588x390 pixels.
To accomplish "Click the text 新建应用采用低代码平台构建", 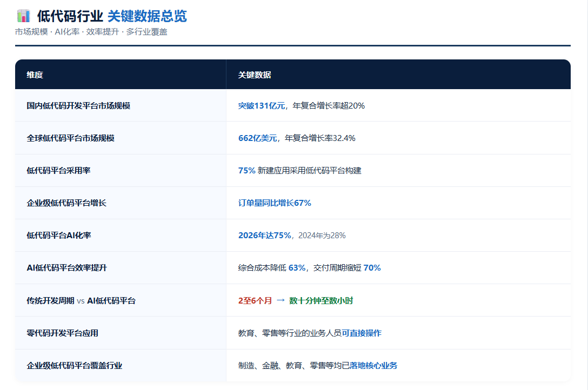I will [309, 171].
